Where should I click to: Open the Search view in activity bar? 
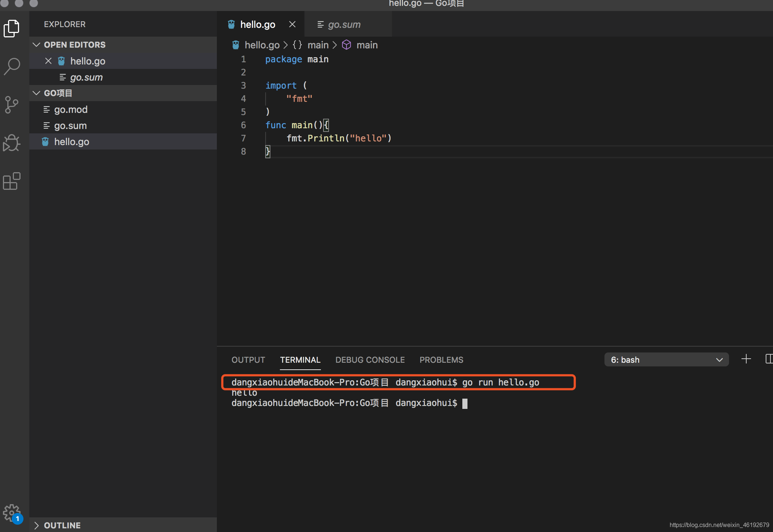pyautogui.click(x=12, y=67)
